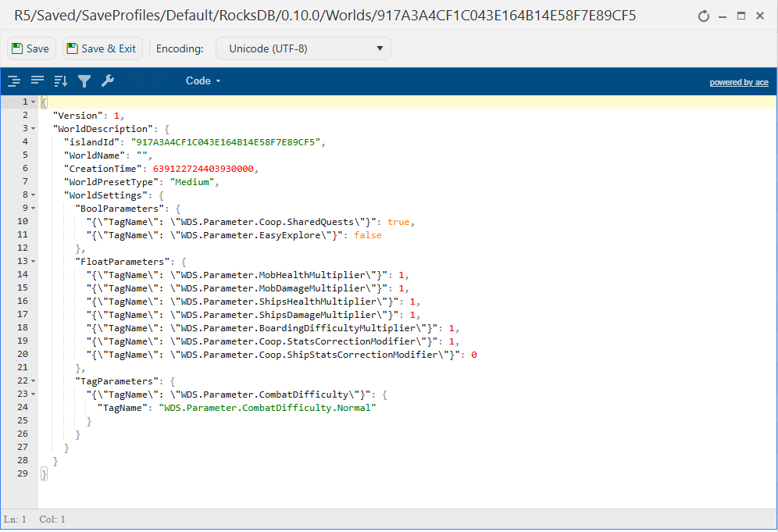Collapse BoolParameters fold arrow on line 9

34,208
